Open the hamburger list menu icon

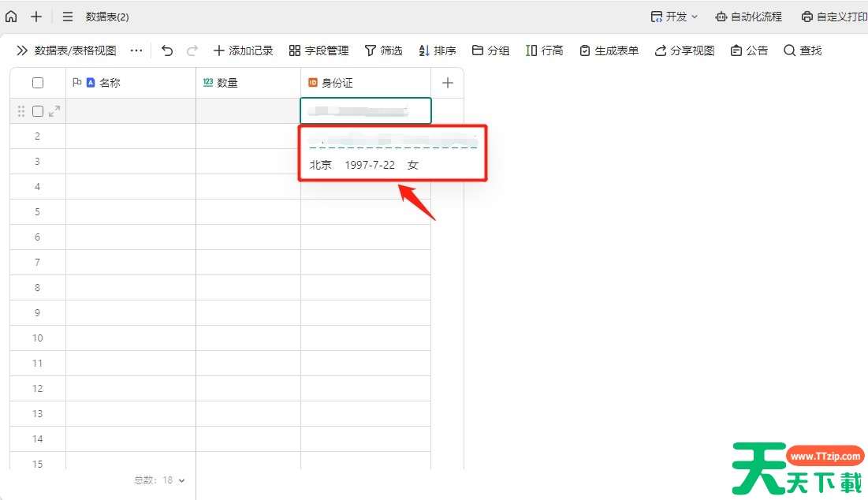tap(68, 17)
